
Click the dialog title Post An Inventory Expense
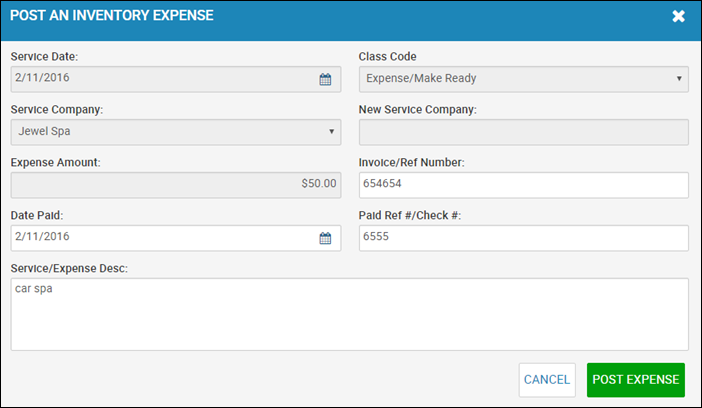(111, 16)
